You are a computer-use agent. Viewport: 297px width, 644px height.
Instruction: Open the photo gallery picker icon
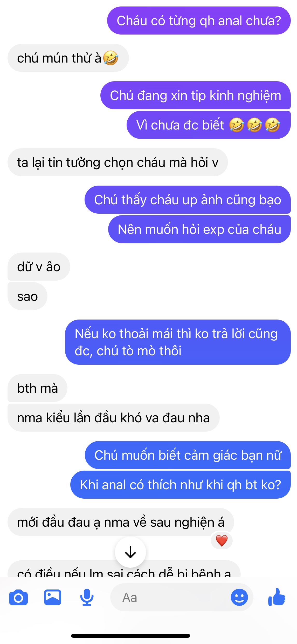pos(53,597)
